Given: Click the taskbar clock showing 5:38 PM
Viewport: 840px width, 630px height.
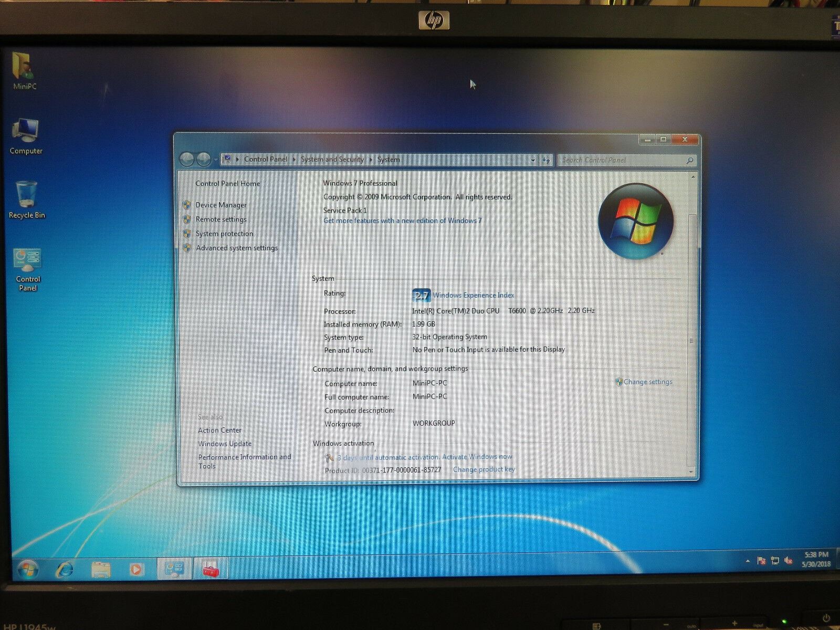Looking at the screenshot, I should click(816, 559).
